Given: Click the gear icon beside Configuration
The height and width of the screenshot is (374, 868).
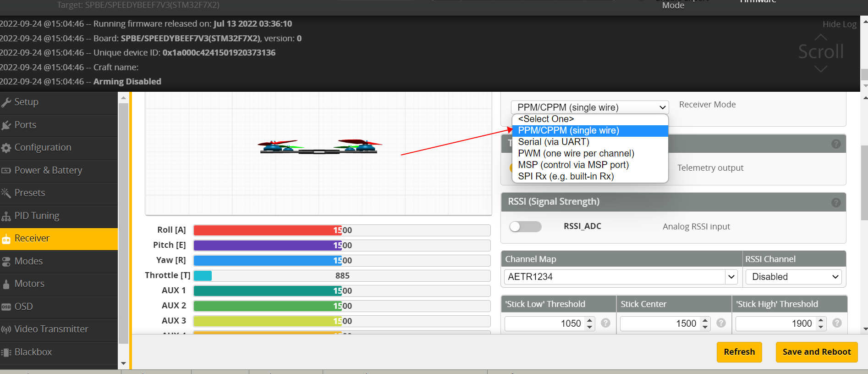Looking at the screenshot, I should (x=6, y=148).
